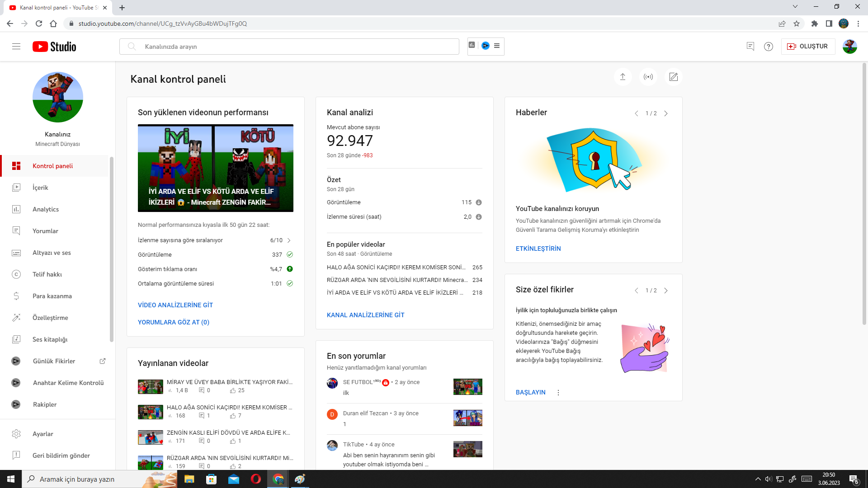Open new browser tab
Screen dimensions: 868x488
122,7
